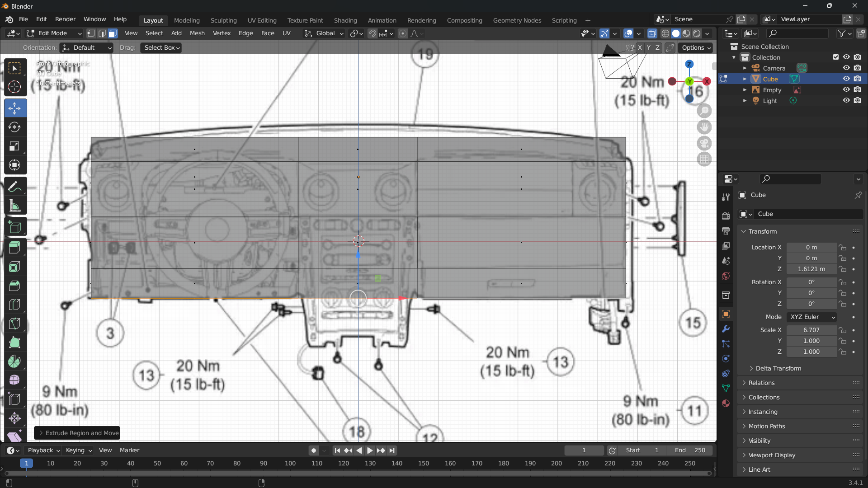The width and height of the screenshot is (868, 488).
Task: Toggle camera view in viewport
Action: [x=704, y=144]
